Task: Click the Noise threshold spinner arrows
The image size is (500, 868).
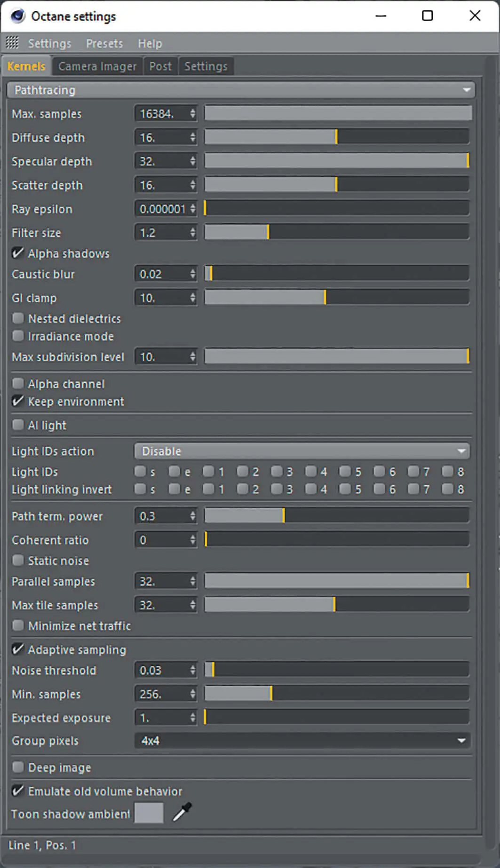Action: (192, 671)
